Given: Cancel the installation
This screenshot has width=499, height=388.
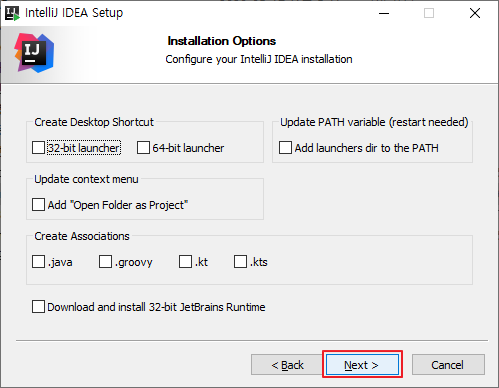Looking at the screenshot, I should 448,365.
